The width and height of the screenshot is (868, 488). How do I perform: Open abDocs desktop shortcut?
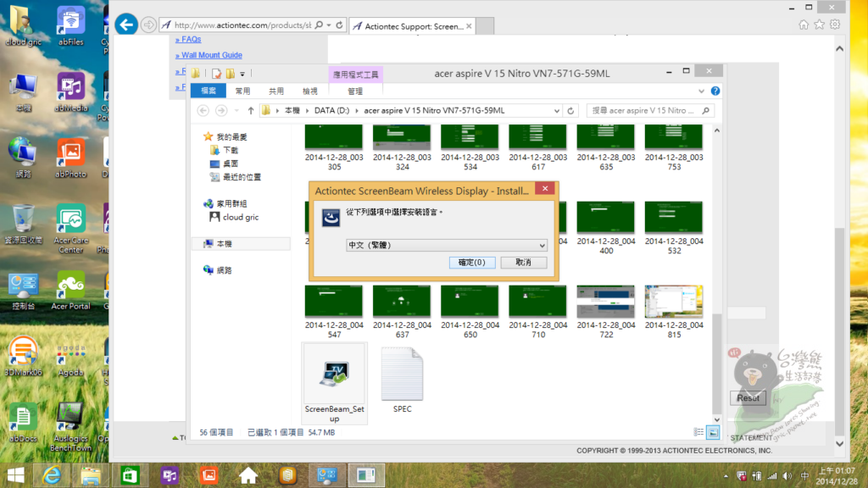click(x=23, y=424)
